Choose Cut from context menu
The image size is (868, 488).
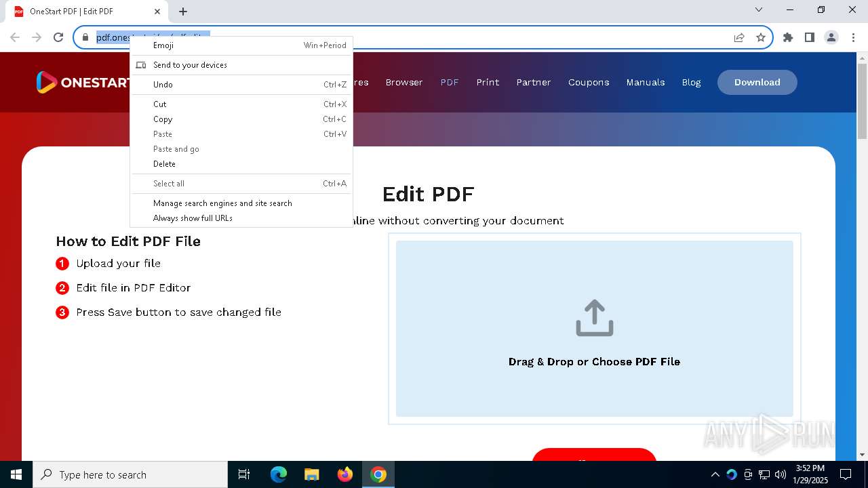241,104
